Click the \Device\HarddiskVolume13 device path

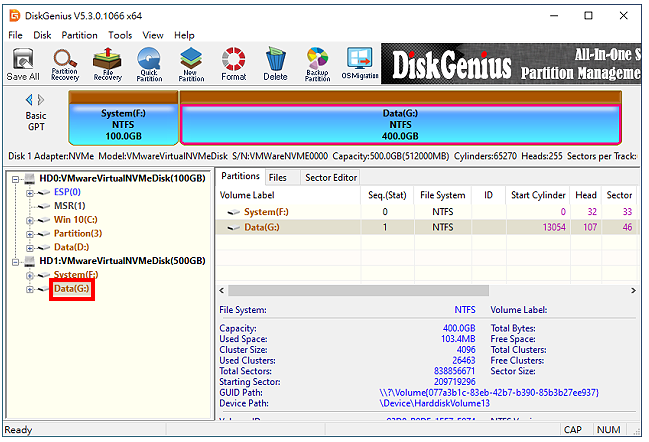click(434, 403)
